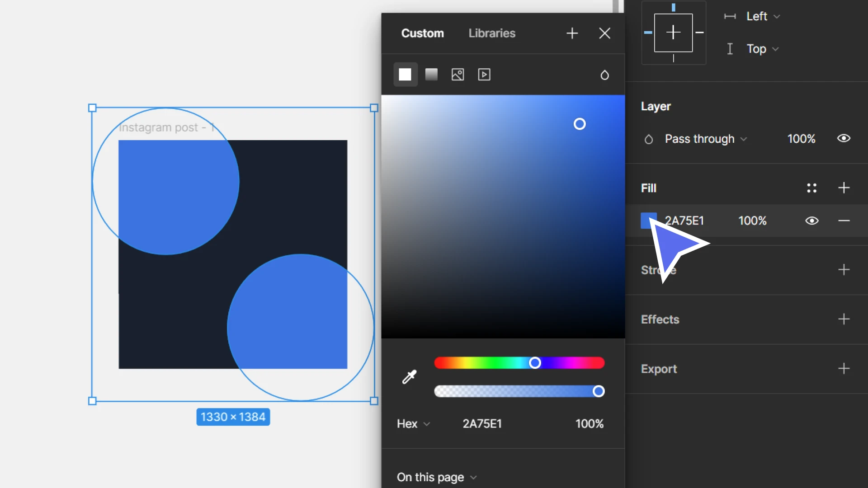
Task: Add a new Effect
Action: coord(844,319)
